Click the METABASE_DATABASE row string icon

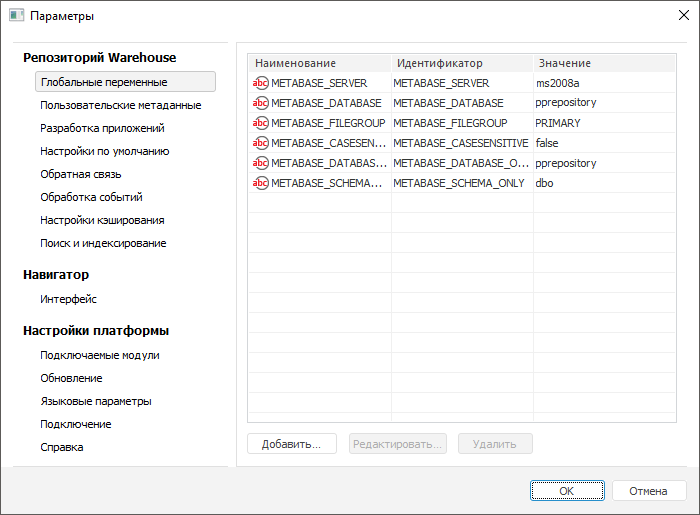[x=260, y=103]
